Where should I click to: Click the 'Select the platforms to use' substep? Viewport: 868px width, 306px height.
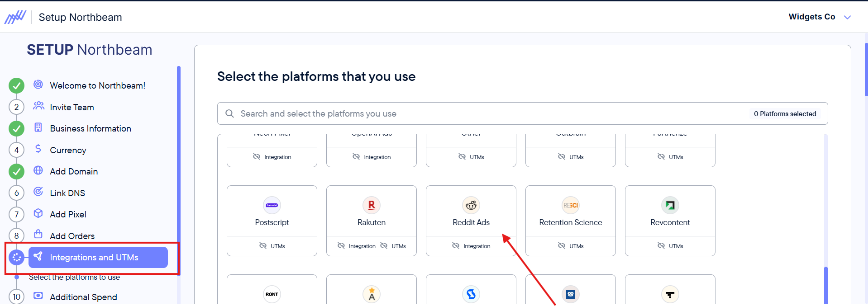tap(74, 277)
